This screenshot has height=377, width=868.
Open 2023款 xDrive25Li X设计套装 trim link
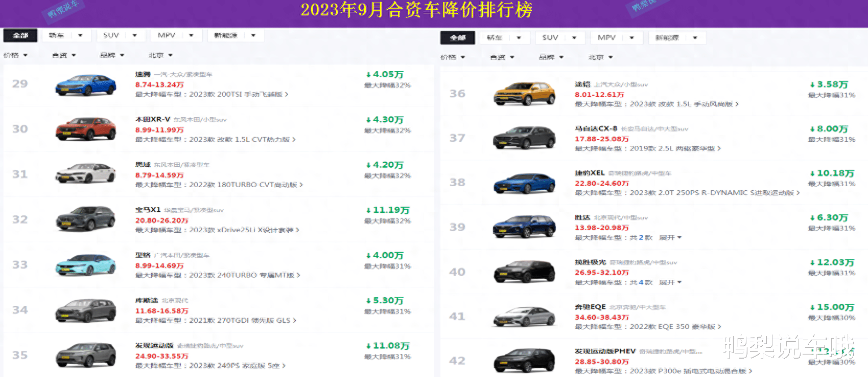click(x=244, y=230)
